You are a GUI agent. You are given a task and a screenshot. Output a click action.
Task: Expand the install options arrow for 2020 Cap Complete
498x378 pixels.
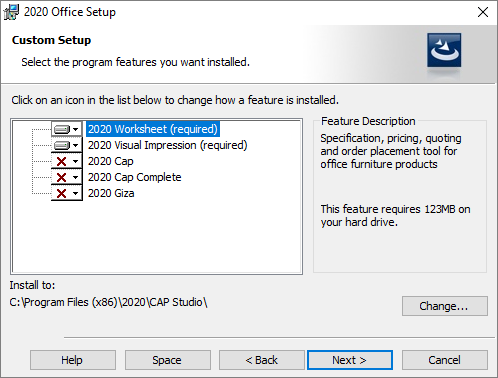76,177
